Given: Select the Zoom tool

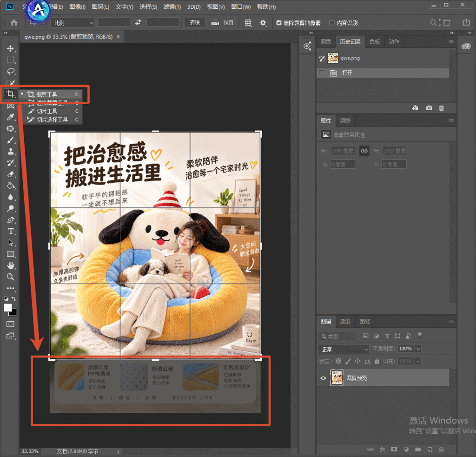Looking at the screenshot, I should [10, 277].
